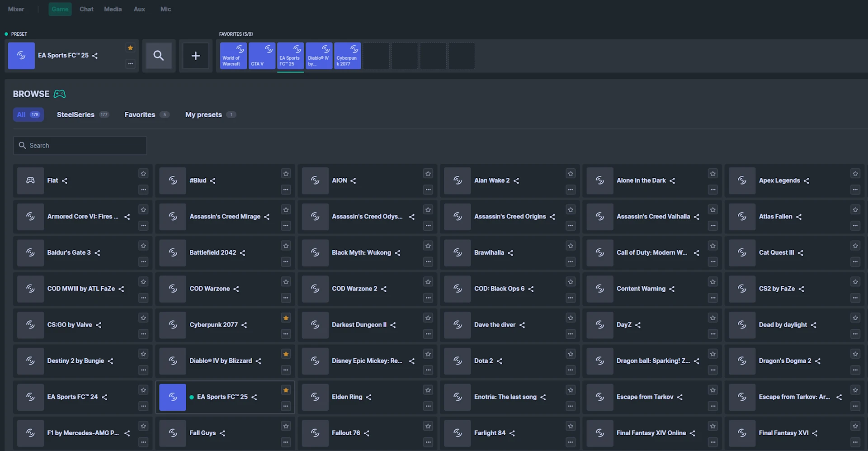Image resolution: width=868 pixels, height=451 pixels.
Task: Share the current EA Sports FC 25 preset
Action: (x=95, y=56)
